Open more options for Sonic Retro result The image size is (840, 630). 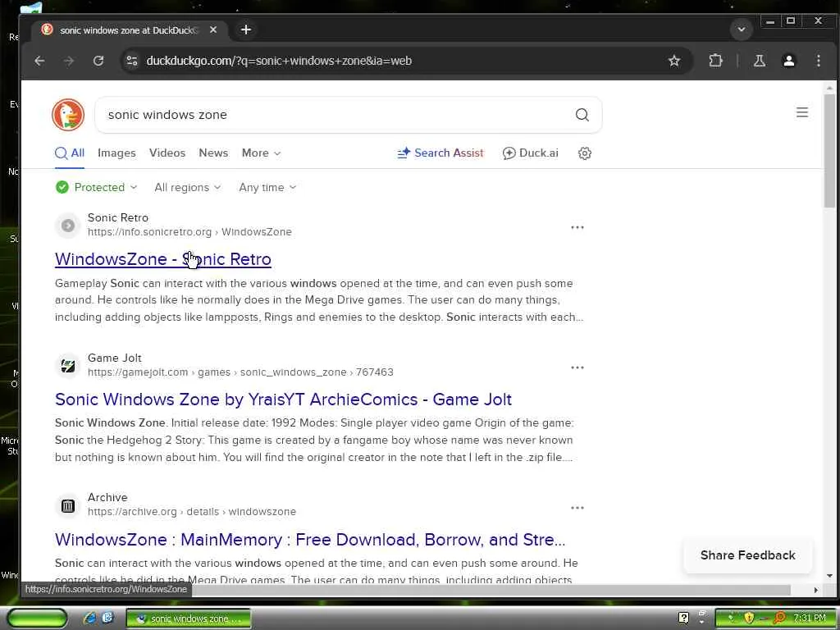[577, 227]
